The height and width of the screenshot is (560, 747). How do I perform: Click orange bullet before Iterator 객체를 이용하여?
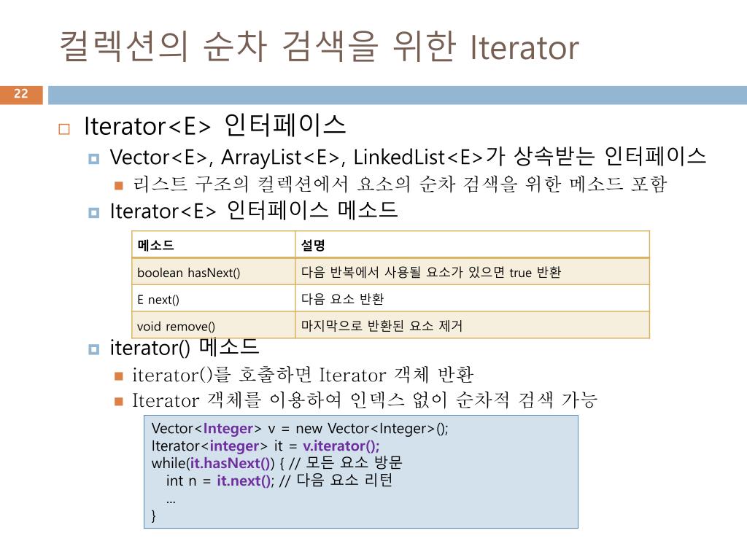tap(119, 402)
